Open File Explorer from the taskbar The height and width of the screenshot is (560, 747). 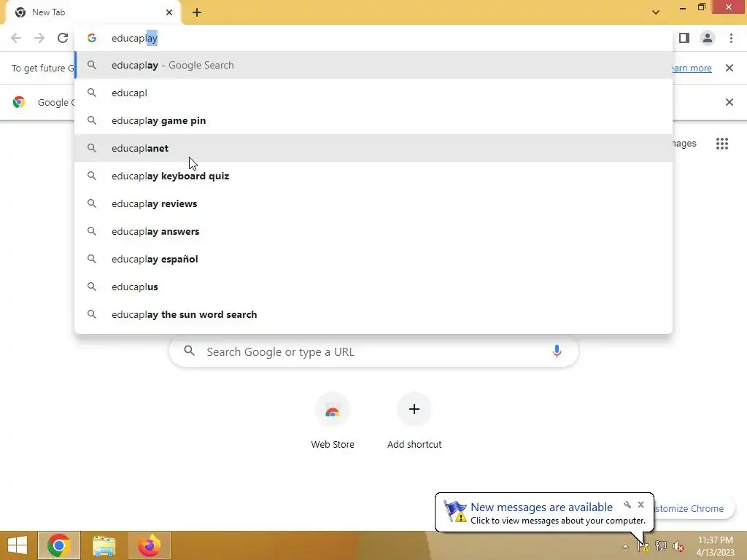[x=104, y=545]
